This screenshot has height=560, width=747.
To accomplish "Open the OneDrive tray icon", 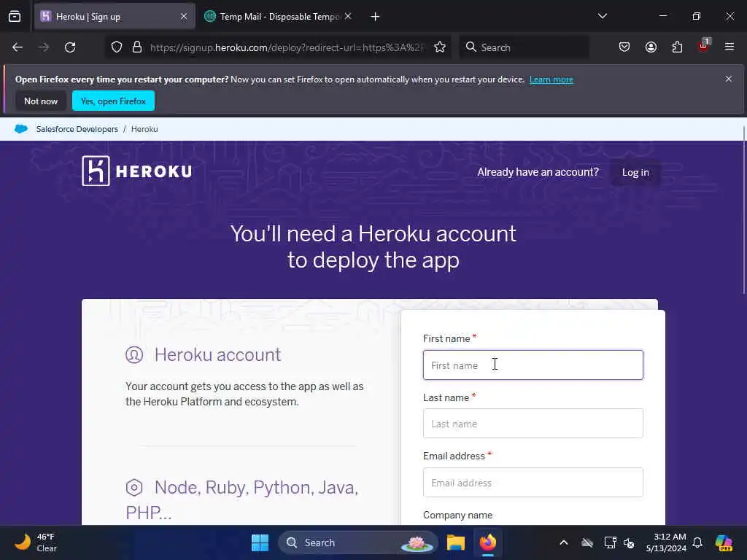I will (587, 542).
